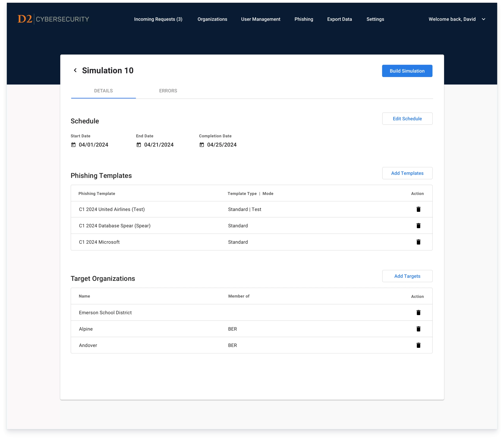This screenshot has width=504, height=440.
Task: Switch to the DETAILS tab
Action: click(103, 91)
